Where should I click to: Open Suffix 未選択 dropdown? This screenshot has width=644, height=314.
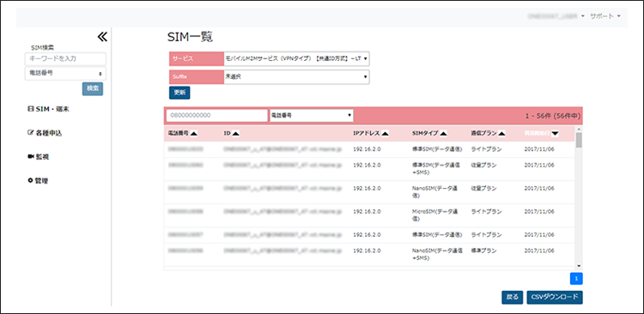[x=296, y=76]
